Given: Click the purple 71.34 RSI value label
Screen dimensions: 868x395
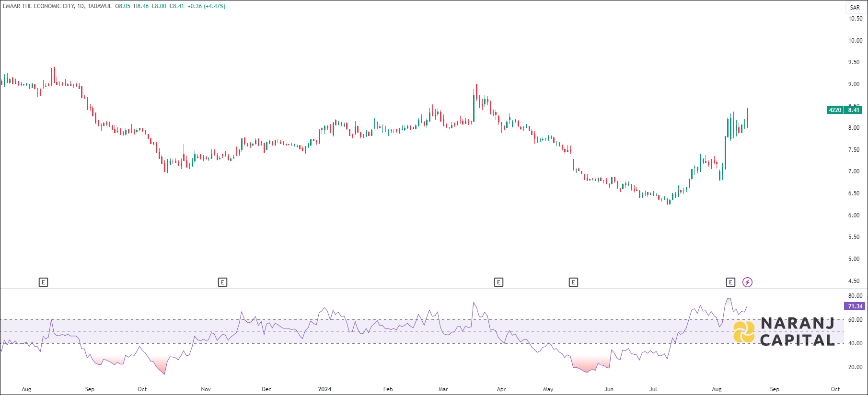Looking at the screenshot, I should [855, 306].
